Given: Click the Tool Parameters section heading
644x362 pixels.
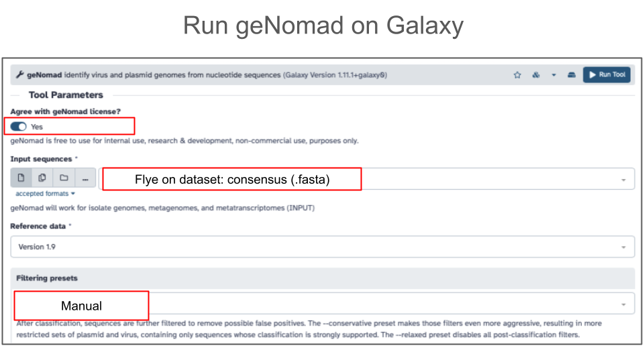Looking at the screenshot, I should pos(66,95).
